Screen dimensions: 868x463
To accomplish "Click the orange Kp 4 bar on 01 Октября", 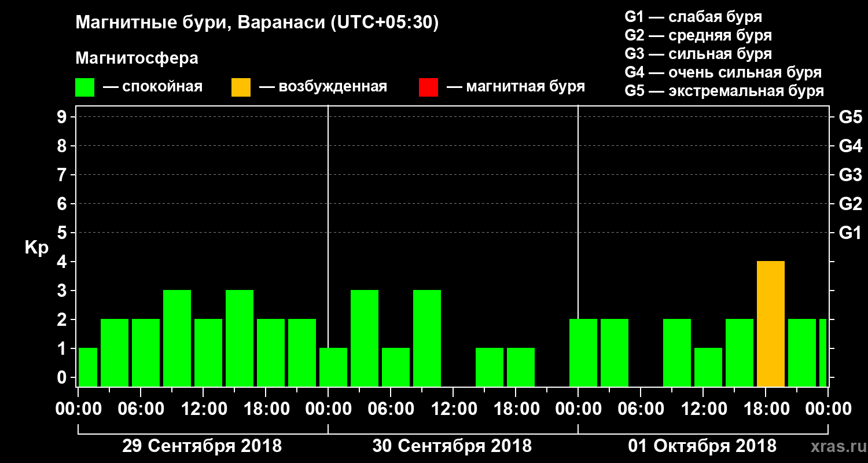I will [x=771, y=324].
